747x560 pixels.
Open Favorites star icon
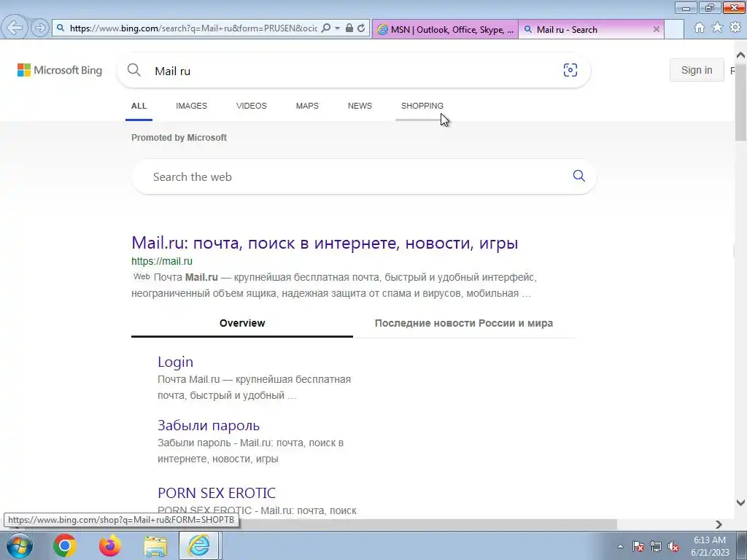pos(717,28)
